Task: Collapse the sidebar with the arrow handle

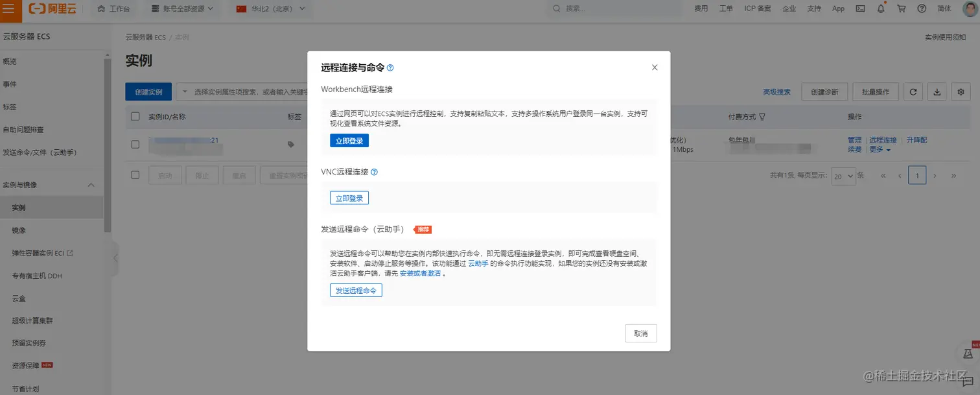Action: 115,257
